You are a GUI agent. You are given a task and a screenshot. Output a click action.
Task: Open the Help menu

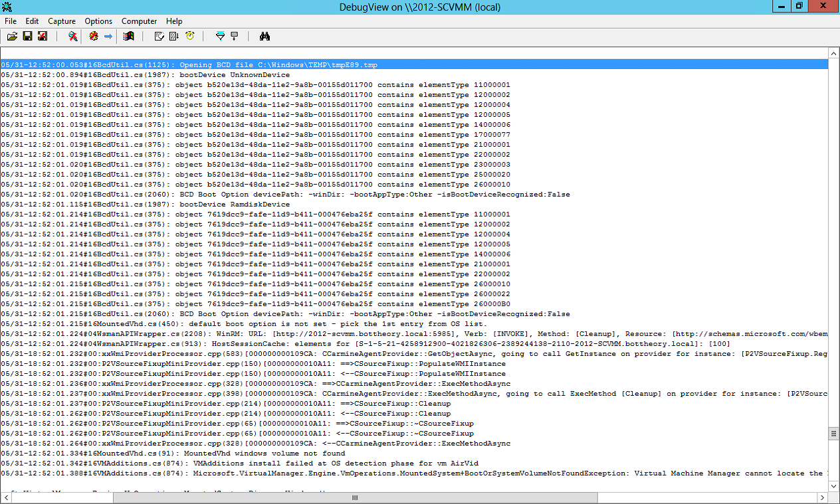click(173, 21)
